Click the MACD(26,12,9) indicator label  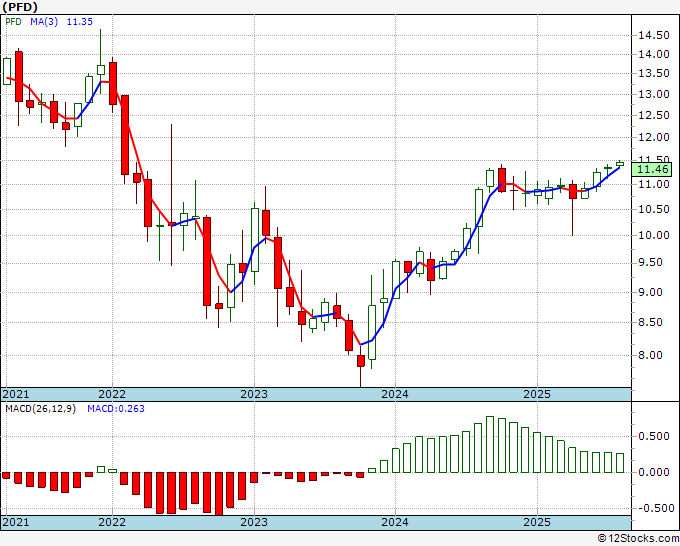[x=40, y=409]
